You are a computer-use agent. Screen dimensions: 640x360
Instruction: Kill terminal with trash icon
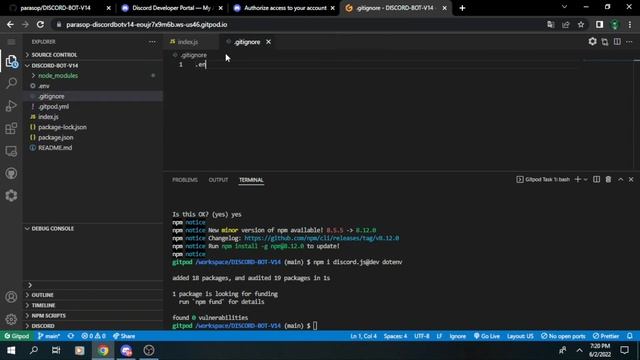(x=608, y=180)
